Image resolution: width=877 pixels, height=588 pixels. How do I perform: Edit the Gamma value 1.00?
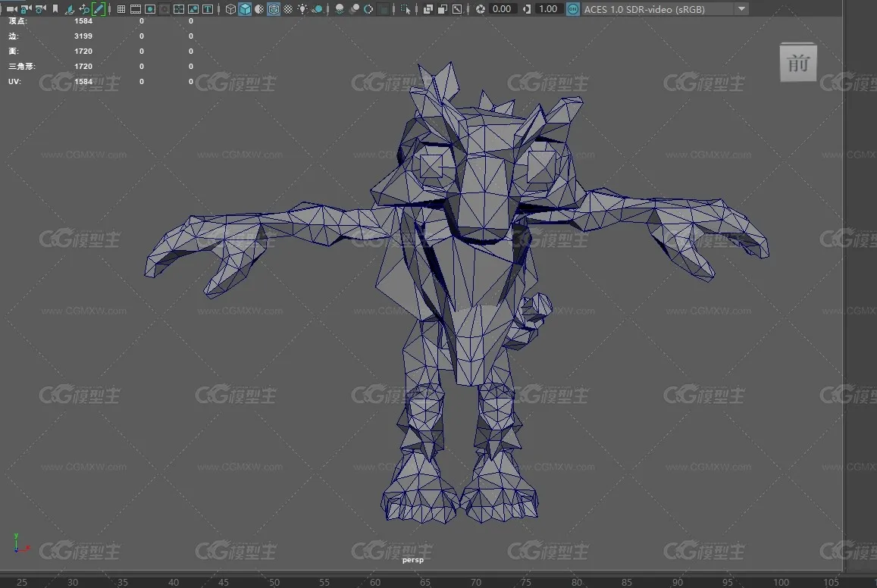coord(548,9)
